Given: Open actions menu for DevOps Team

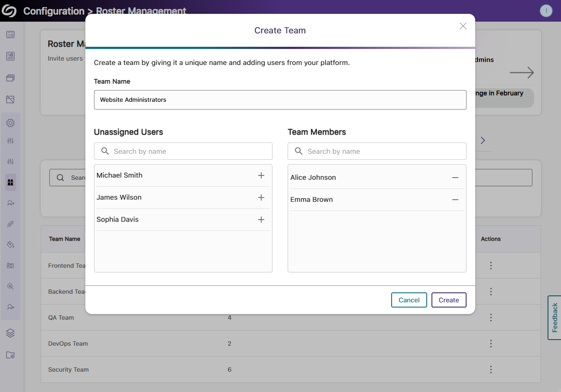Looking at the screenshot, I should pyautogui.click(x=490, y=343).
